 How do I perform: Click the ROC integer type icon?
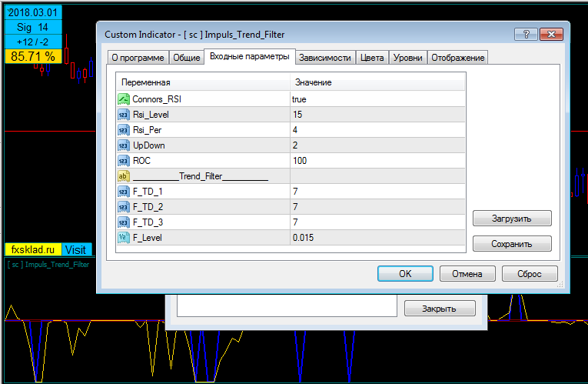124,161
